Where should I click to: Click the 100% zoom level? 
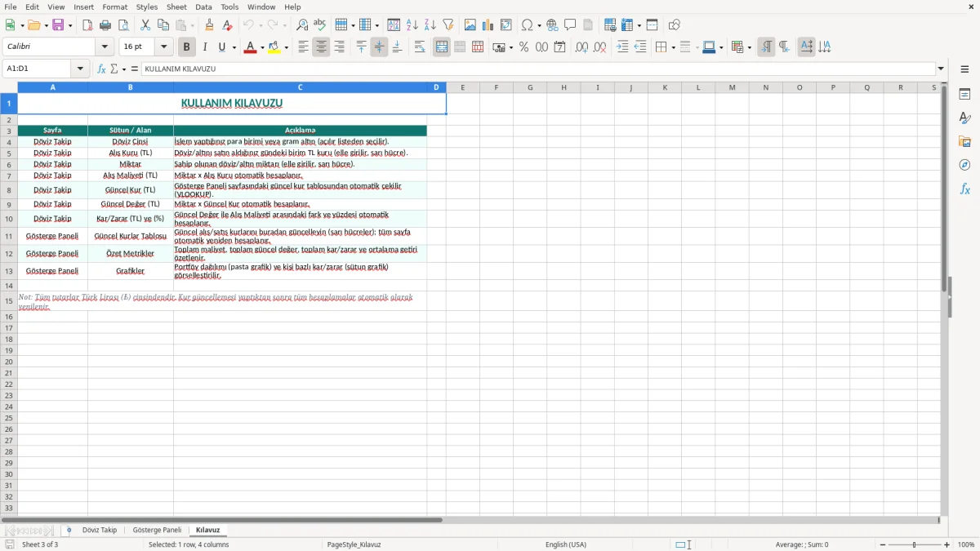click(x=966, y=544)
